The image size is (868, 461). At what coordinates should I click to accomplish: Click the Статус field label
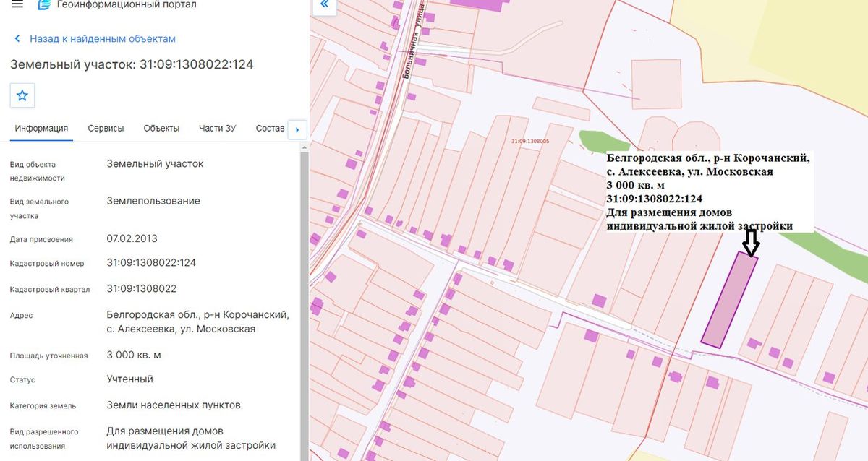[22, 380]
